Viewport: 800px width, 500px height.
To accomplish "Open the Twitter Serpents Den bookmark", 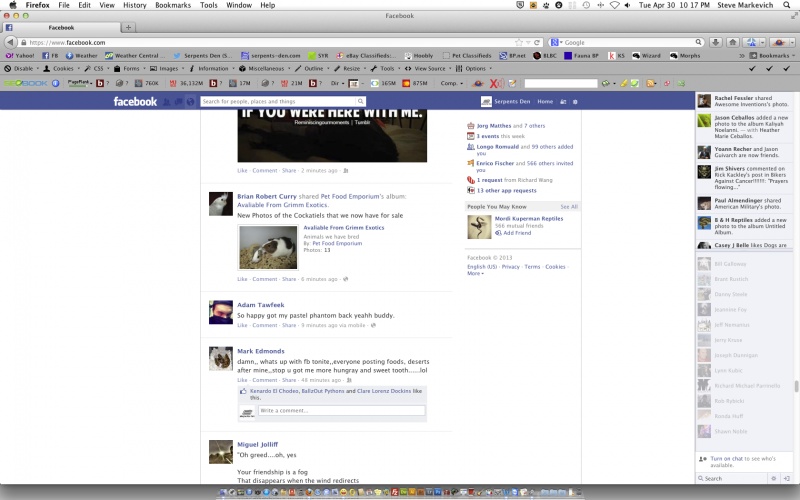I will click(203, 56).
